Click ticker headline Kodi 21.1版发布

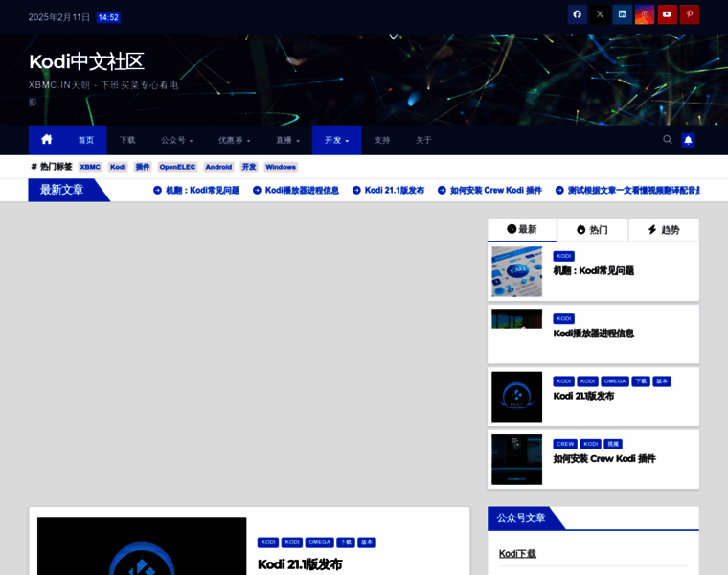pyautogui.click(x=395, y=190)
